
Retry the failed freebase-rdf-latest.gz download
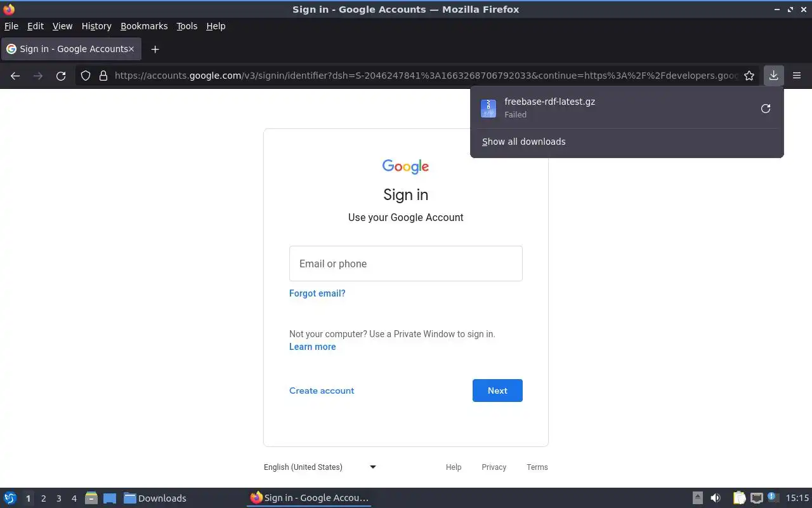pos(766,109)
